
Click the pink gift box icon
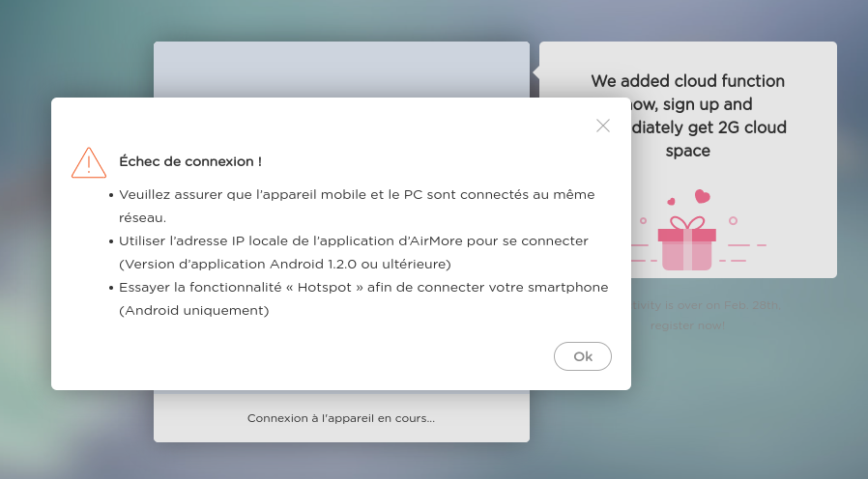pyautogui.click(x=687, y=245)
